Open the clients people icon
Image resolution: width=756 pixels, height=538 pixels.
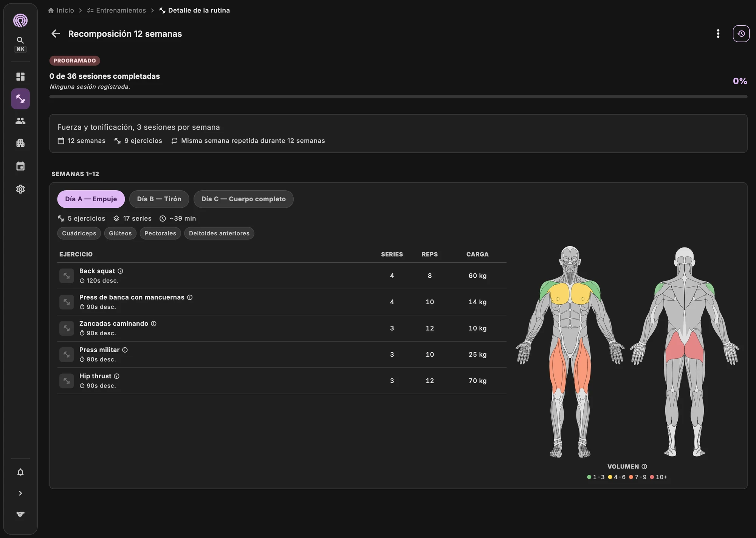tap(20, 121)
